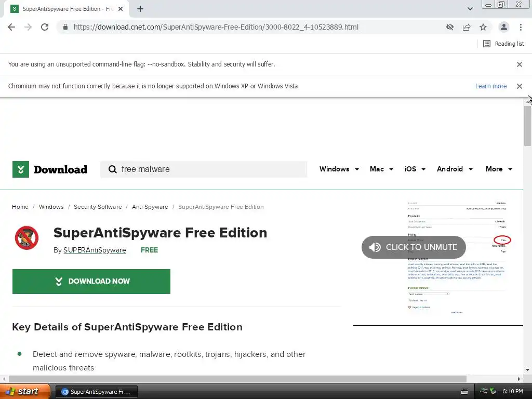Go to Home in the breadcrumb
Viewport: 532px width, 399px height.
click(x=20, y=207)
